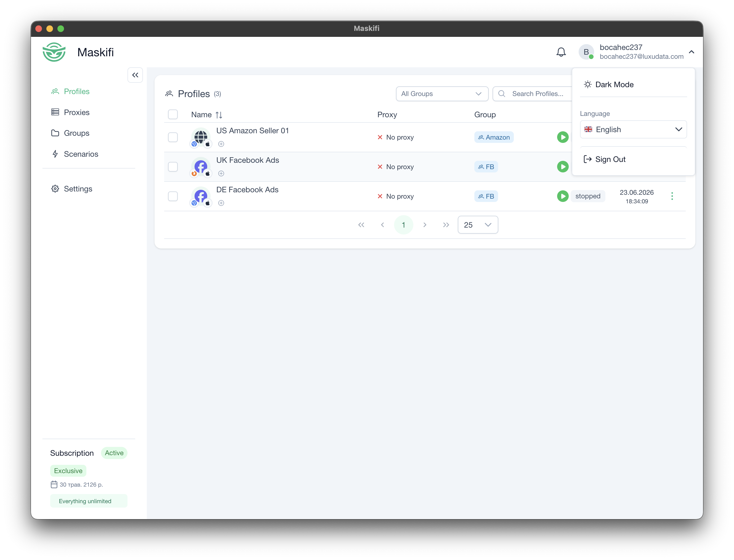The height and width of the screenshot is (560, 734).
Task: Go to the first page
Action: [x=361, y=225]
